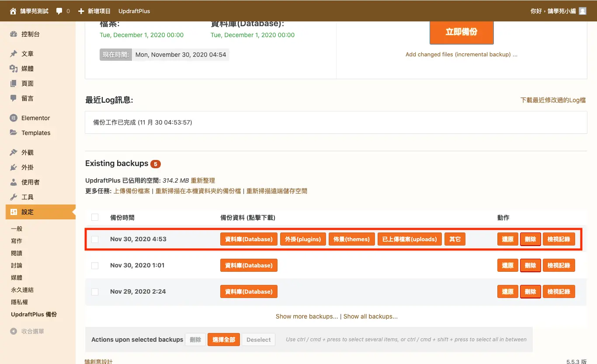Open the 設定 menu in the sidebar
The height and width of the screenshot is (364, 597).
click(41, 212)
